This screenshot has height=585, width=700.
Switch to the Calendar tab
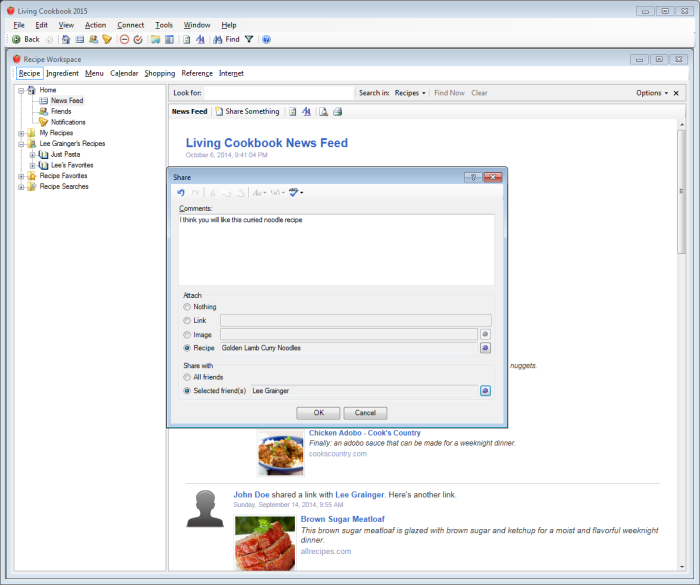124,73
